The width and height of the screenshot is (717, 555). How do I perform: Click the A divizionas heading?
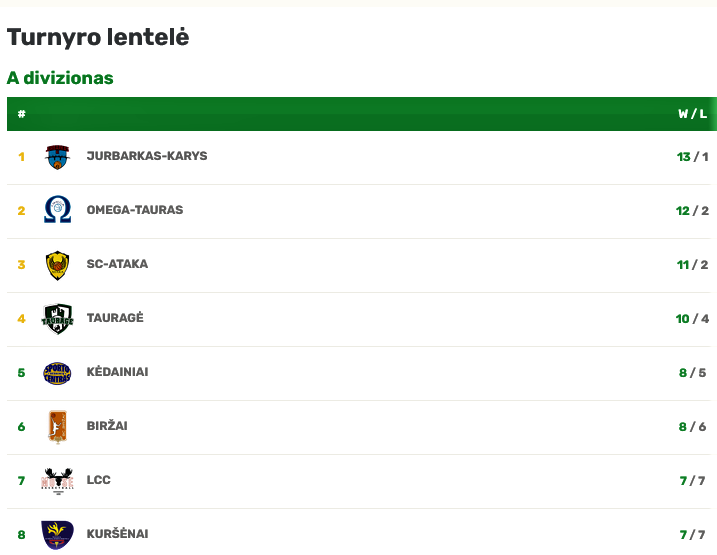60,78
